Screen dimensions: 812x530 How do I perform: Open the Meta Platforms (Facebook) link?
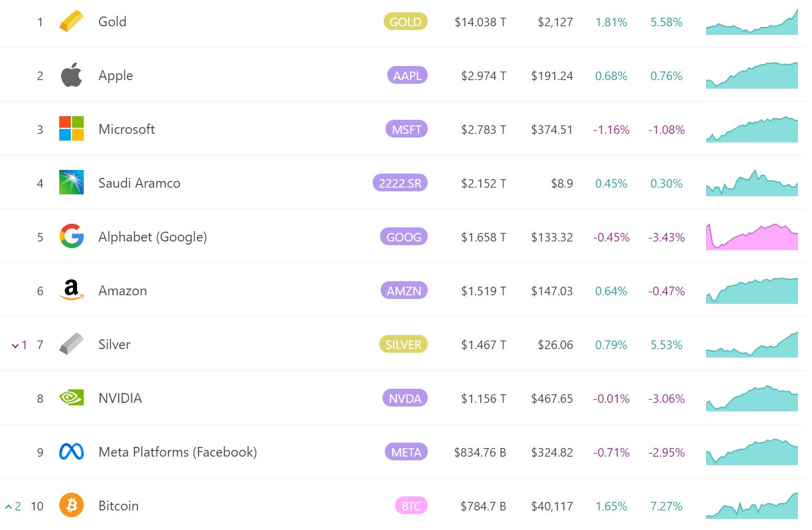click(x=178, y=452)
